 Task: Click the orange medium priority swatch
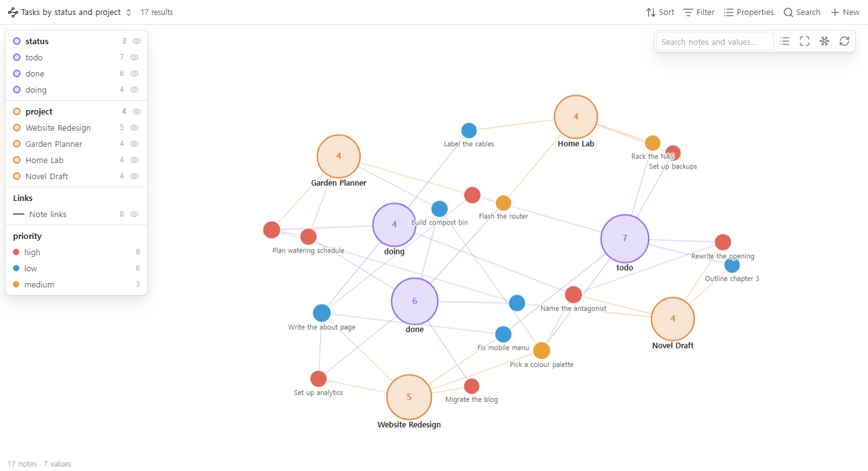(x=16, y=284)
